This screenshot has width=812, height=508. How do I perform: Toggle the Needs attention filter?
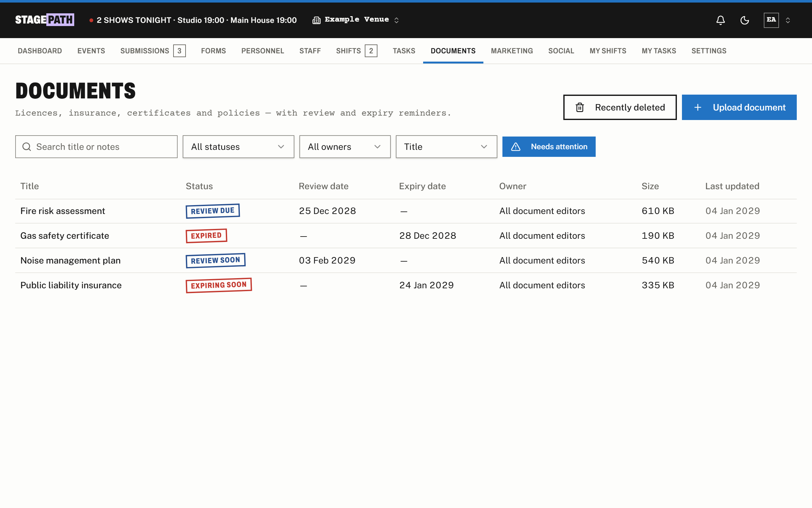tap(549, 146)
